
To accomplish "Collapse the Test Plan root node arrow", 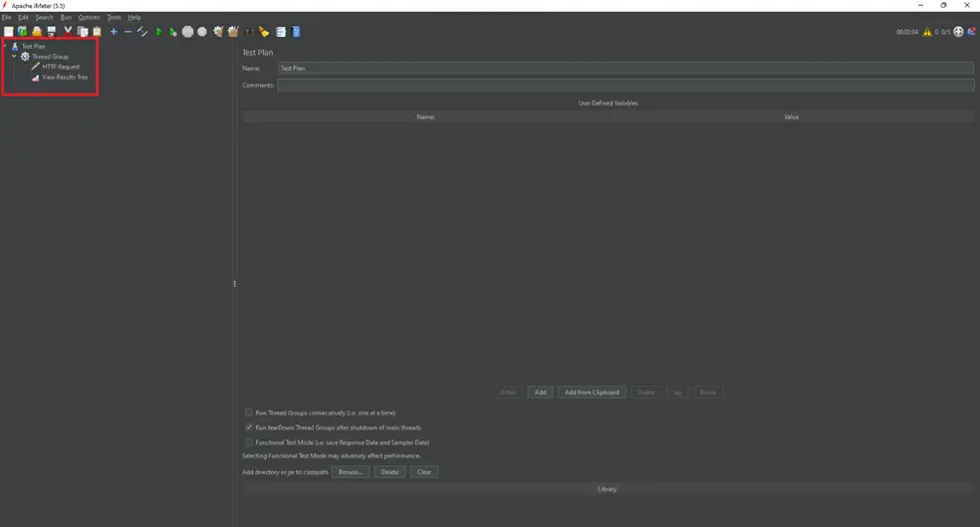I will click(5, 46).
